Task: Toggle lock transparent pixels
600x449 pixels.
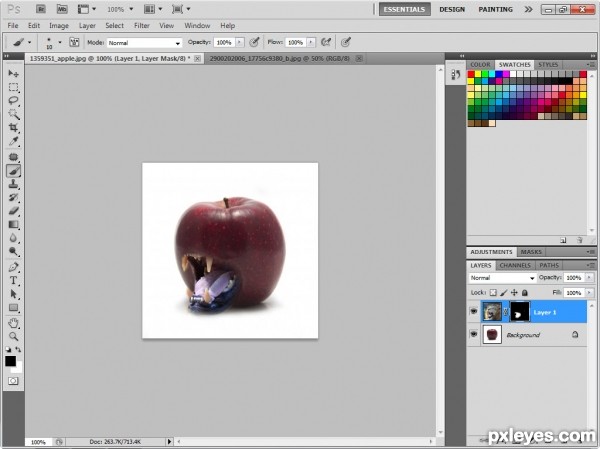Action: point(493,293)
